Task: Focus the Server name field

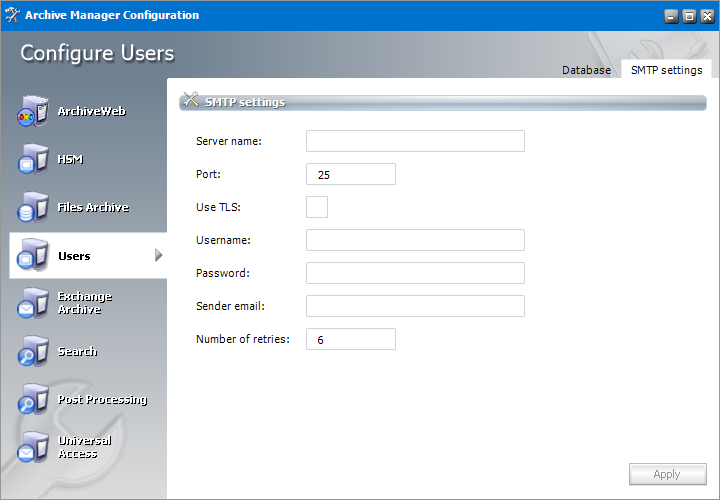Action: [x=415, y=141]
